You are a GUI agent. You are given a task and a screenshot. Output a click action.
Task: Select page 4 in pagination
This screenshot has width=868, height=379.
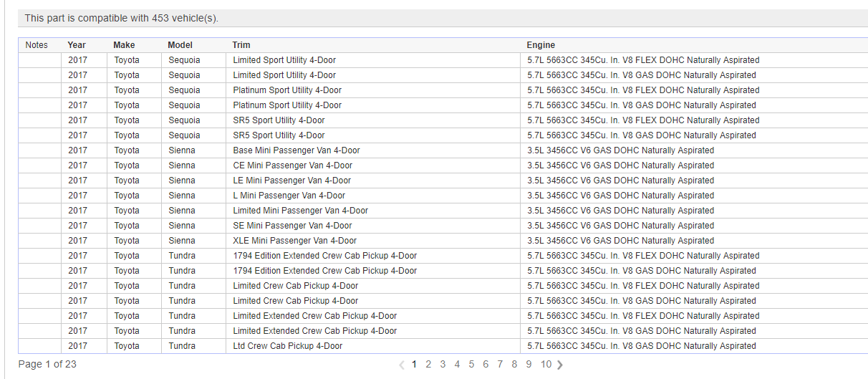pyautogui.click(x=457, y=364)
